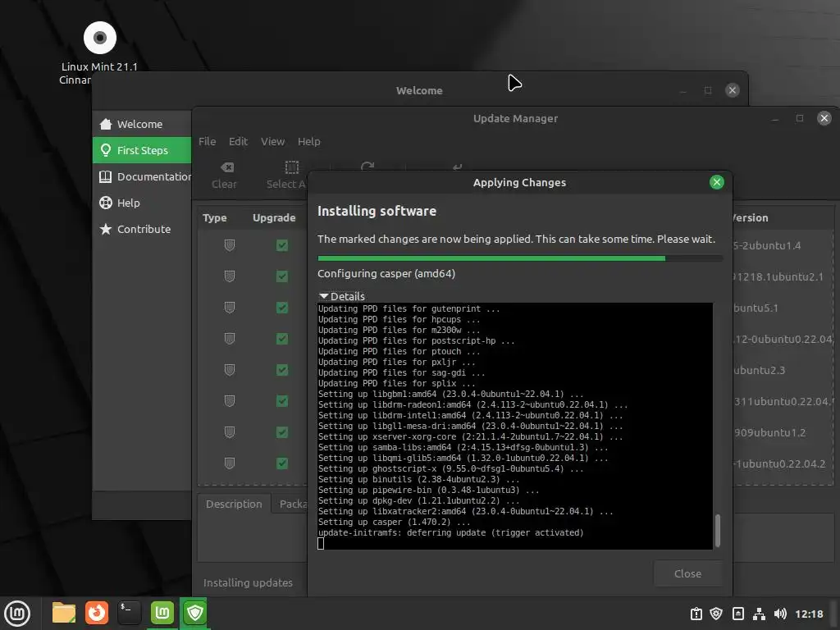Open the Edit menu in Update Manager

pyautogui.click(x=239, y=141)
